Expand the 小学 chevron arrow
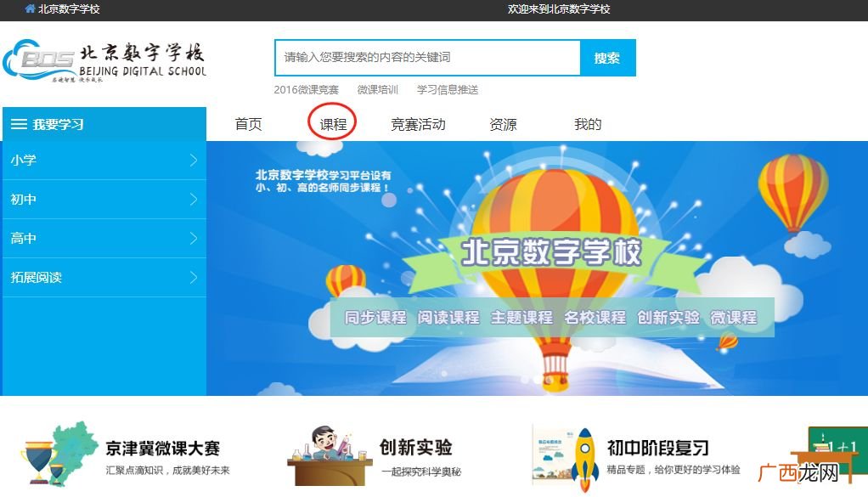 click(x=193, y=160)
